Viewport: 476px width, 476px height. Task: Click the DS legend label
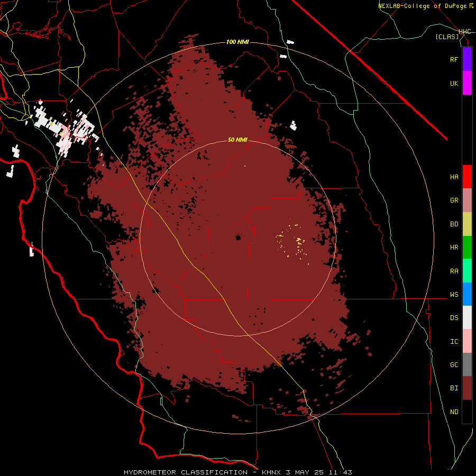454,317
